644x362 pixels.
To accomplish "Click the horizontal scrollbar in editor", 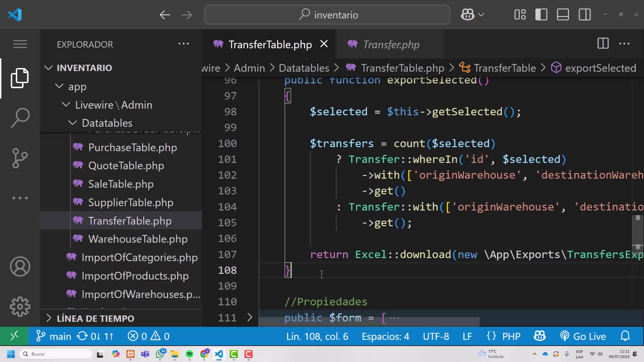I will tap(369, 322).
